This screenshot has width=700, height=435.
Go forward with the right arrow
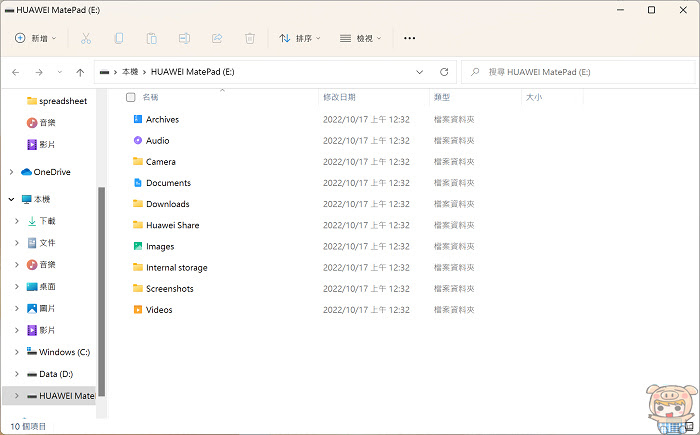coord(39,72)
